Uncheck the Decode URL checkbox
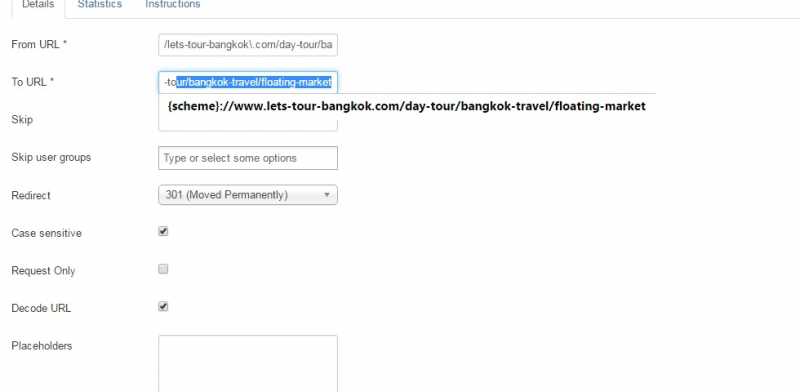The width and height of the screenshot is (800, 392). coord(163,307)
